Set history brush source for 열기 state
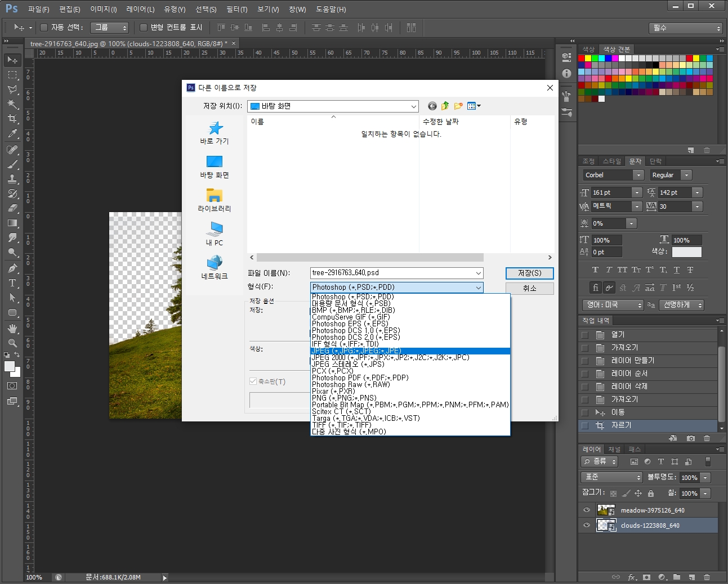 click(x=585, y=334)
